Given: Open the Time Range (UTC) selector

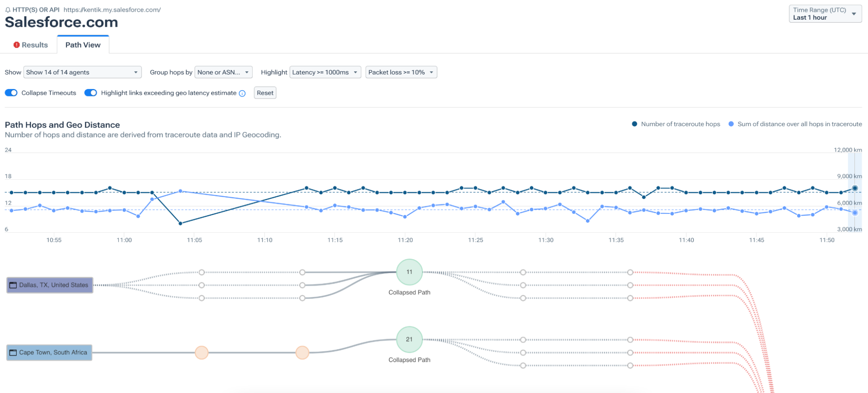Looking at the screenshot, I should click(x=825, y=14).
